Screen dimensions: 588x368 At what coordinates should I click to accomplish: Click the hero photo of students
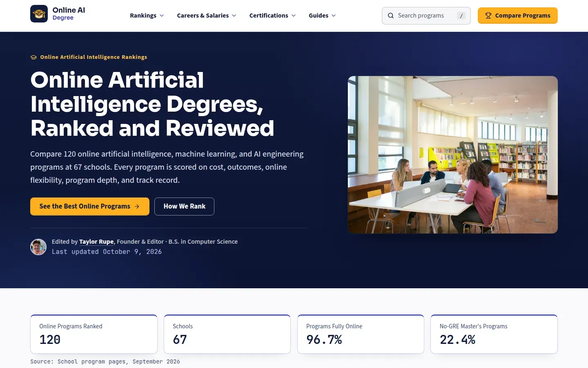(452, 155)
